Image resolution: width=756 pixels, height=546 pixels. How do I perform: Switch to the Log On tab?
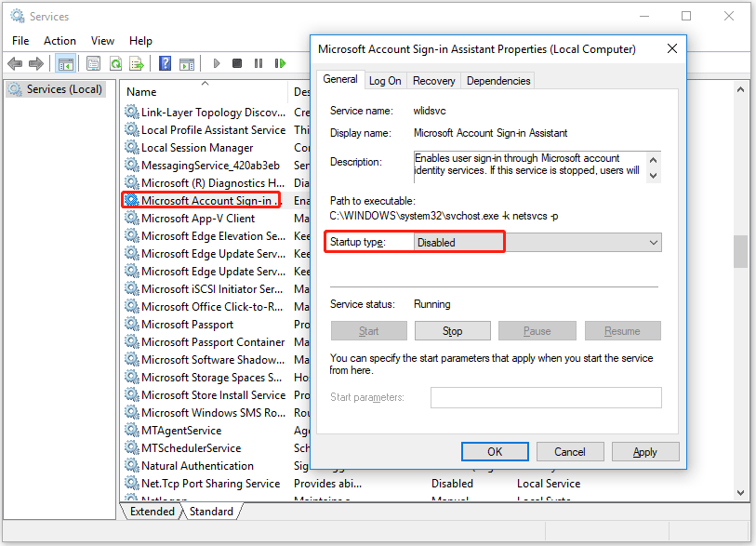coord(385,81)
